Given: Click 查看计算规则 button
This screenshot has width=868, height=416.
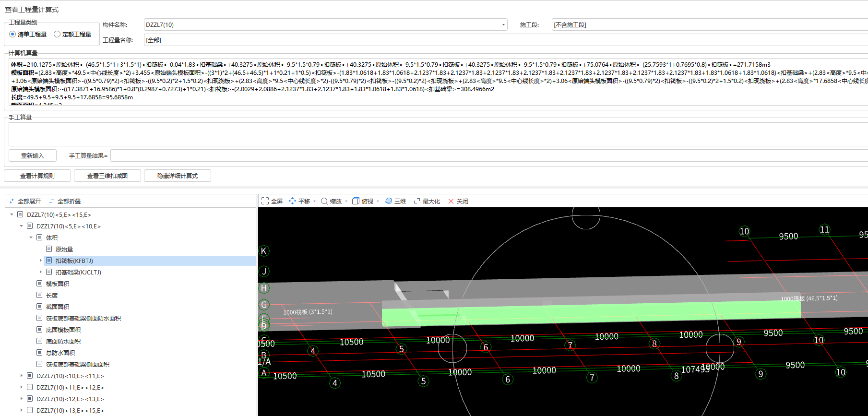Looking at the screenshot, I should click(x=37, y=176).
